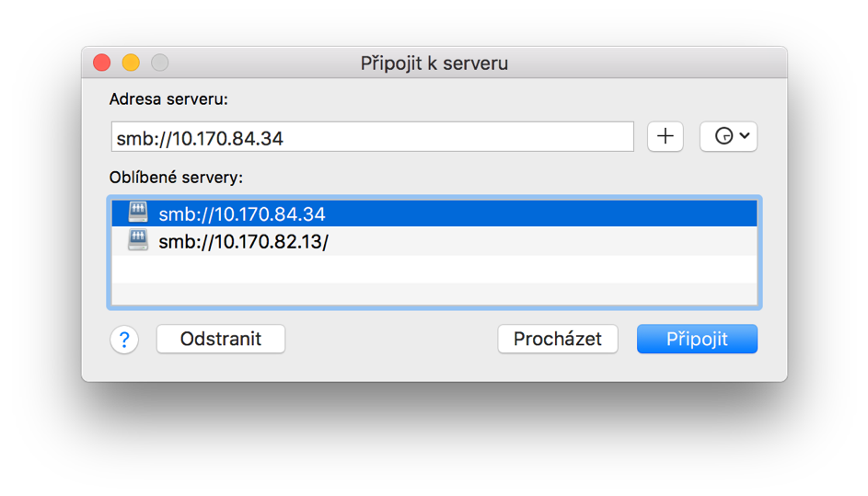Expand the chevron beside the clock icon
This screenshot has height=496, width=868.
point(745,135)
